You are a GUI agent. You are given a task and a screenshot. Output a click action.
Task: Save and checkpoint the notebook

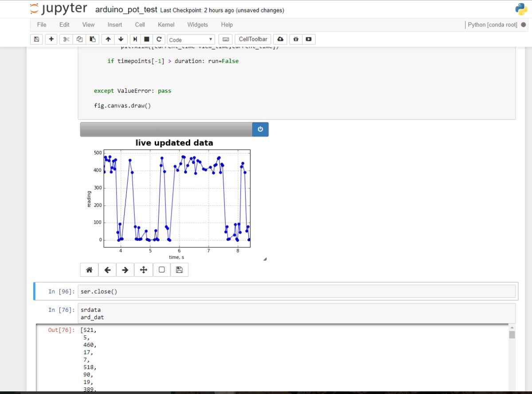pyautogui.click(x=36, y=39)
